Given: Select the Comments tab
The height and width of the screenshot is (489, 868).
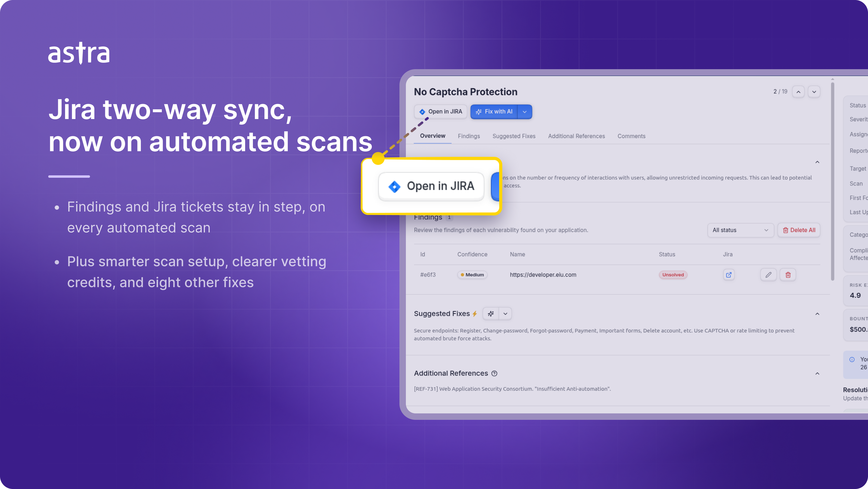Looking at the screenshot, I should [631, 136].
